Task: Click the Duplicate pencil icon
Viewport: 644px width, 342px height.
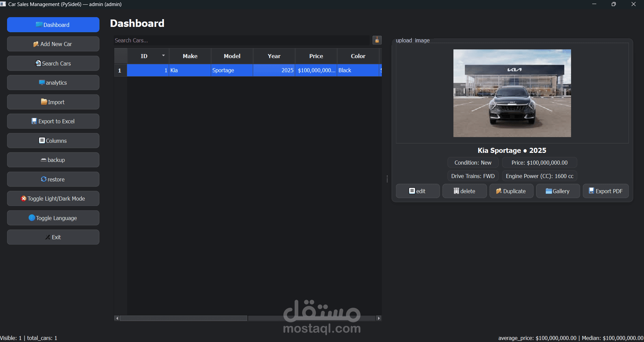Action: 499,191
